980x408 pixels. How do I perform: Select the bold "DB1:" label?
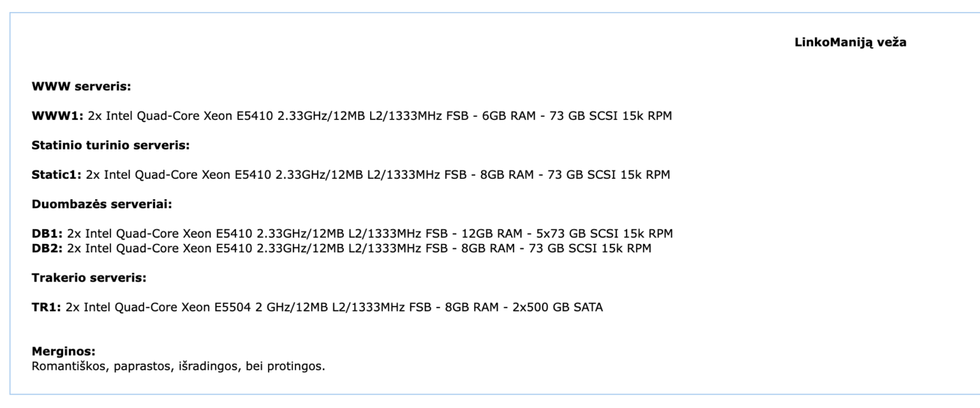coord(47,234)
